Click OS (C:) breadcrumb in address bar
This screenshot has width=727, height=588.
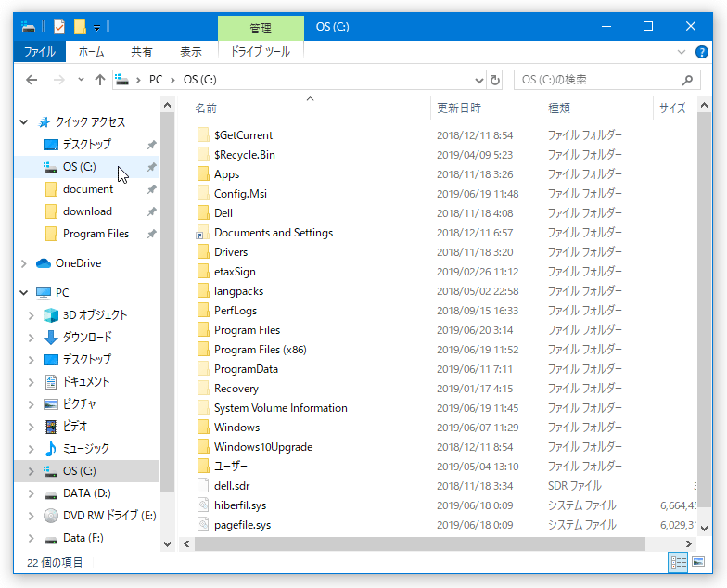[200, 80]
